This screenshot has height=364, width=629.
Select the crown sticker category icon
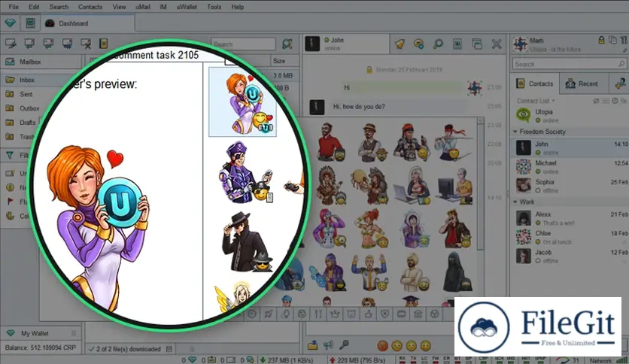coord(335,314)
